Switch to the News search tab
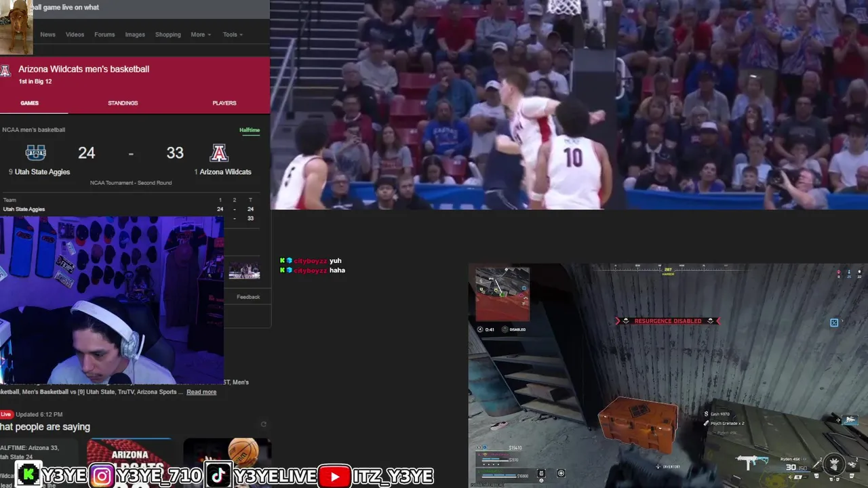The height and width of the screenshot is (488, 868). point(47,35)
